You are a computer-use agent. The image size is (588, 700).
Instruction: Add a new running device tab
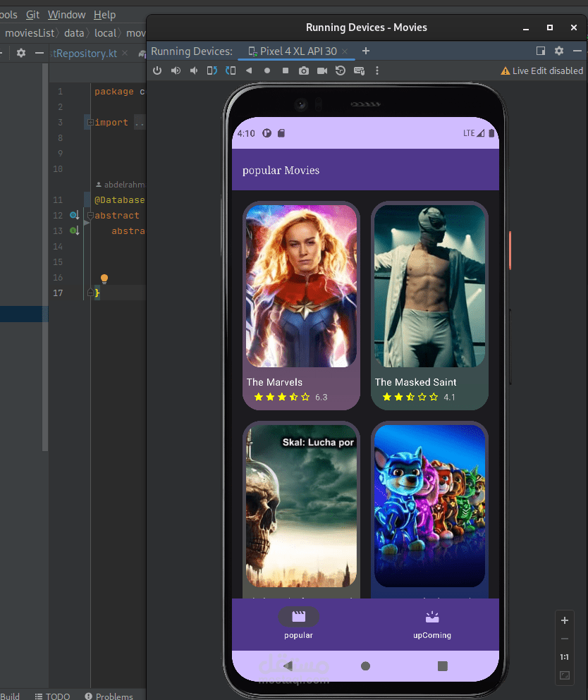pyautogui.click(x=366, y=51)
